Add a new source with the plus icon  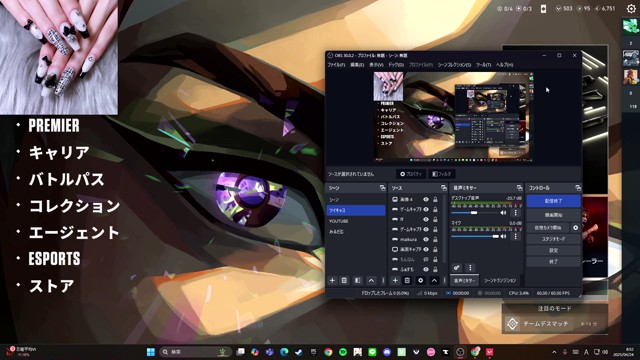coord(395,280)
